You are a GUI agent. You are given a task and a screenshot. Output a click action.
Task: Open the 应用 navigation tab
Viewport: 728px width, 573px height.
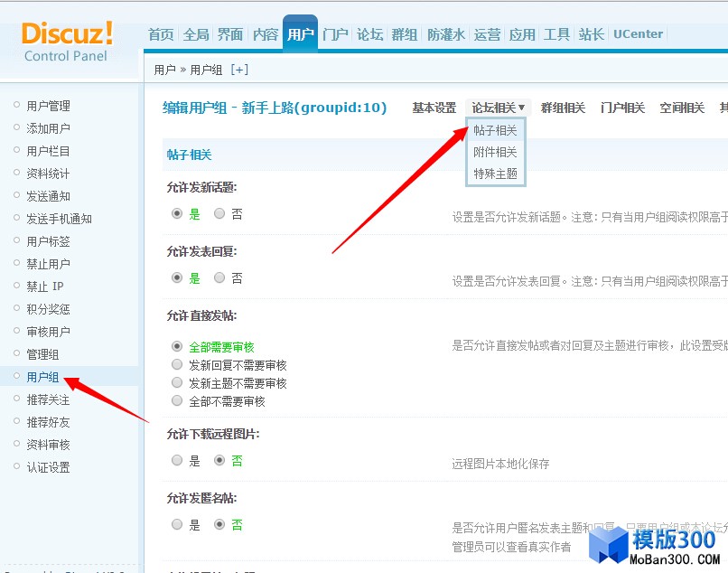(x=522, y=34)
